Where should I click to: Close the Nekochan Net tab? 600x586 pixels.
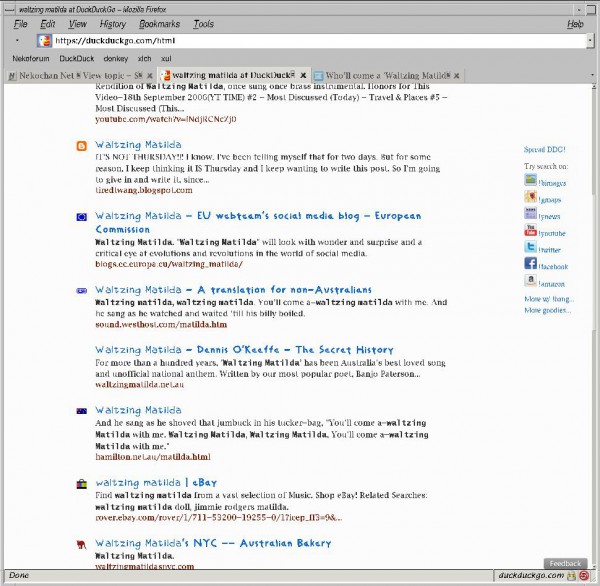[x=150, y=76]
